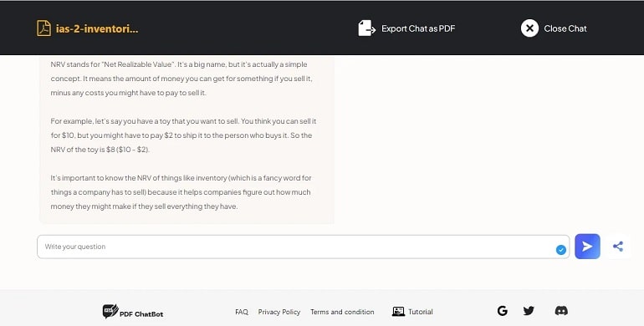This screenshot has height=326, width=644.
Task: Click the share icon beside send
Action: coord(618,247)
